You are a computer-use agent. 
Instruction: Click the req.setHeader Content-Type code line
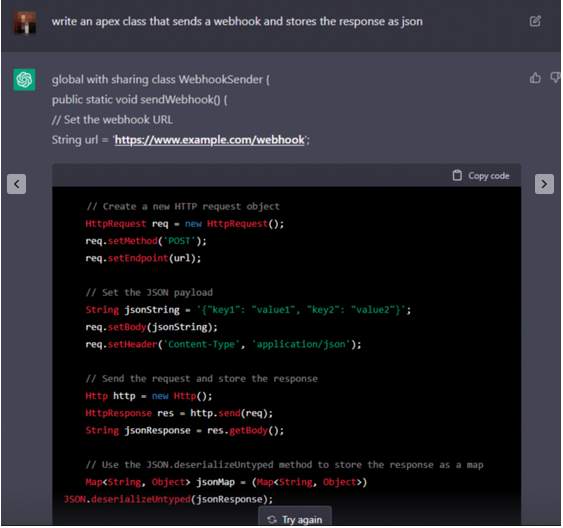(x=223, y=345)
